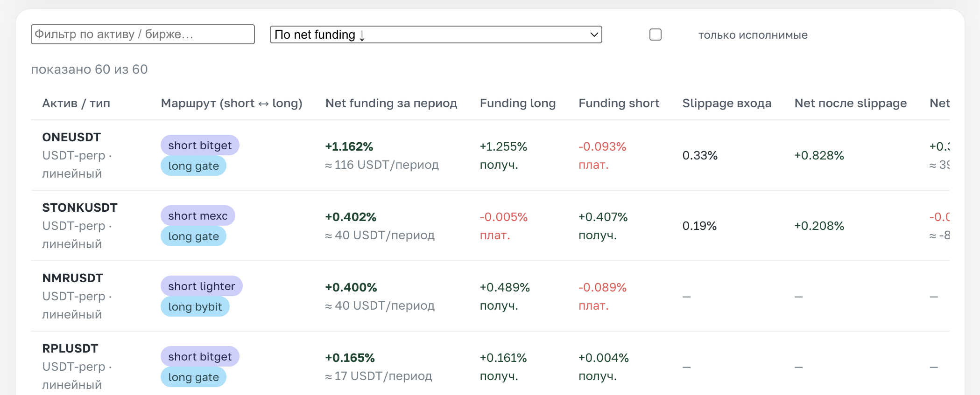Open the ONEUSDT asset row

point(490,155)
